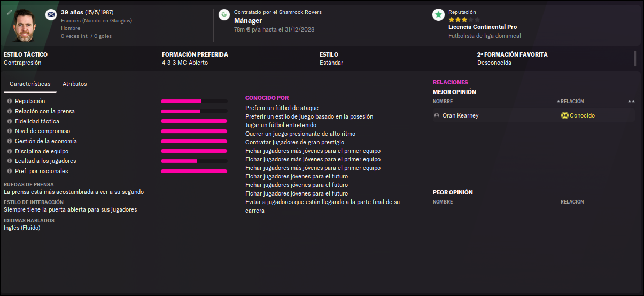Click 'Siempre tiene la puerta abierta' text
The height and width of the screenshot is (296, 644).
(x=70, y=209)
